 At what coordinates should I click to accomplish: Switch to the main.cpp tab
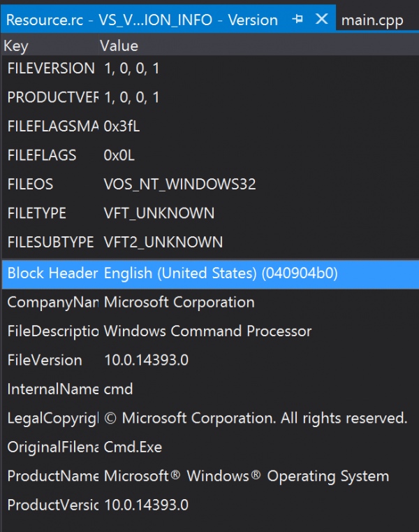pos(372,20)
